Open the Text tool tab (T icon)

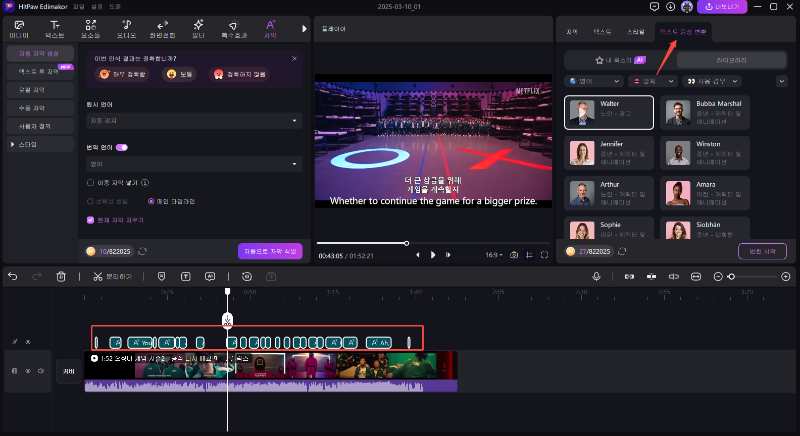tap(55, 29)
